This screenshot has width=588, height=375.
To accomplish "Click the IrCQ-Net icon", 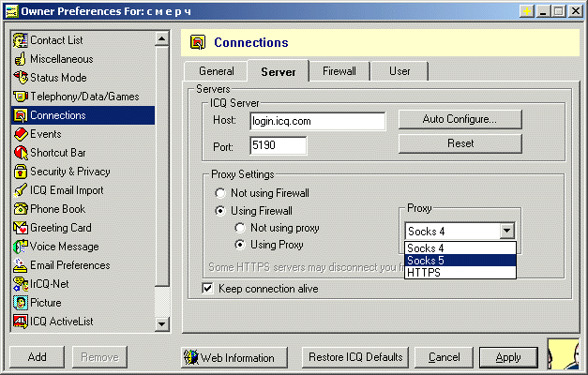I will coord(21,284).
